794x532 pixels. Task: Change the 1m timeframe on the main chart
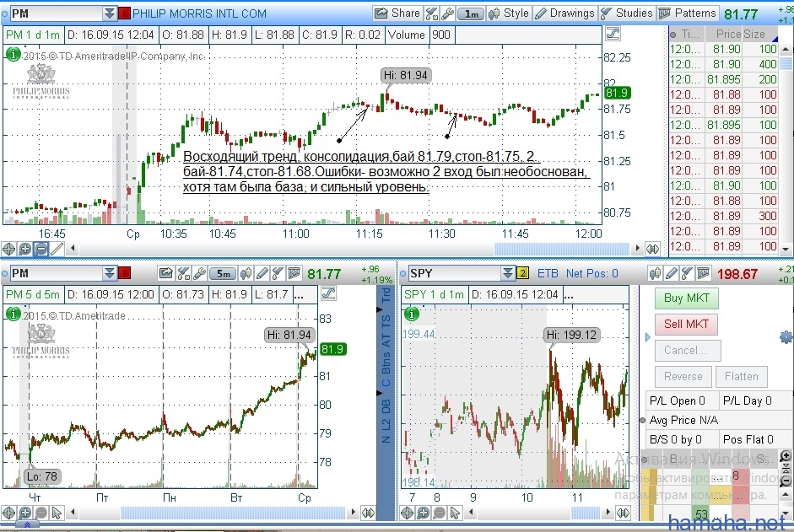[x=471, y=13]
